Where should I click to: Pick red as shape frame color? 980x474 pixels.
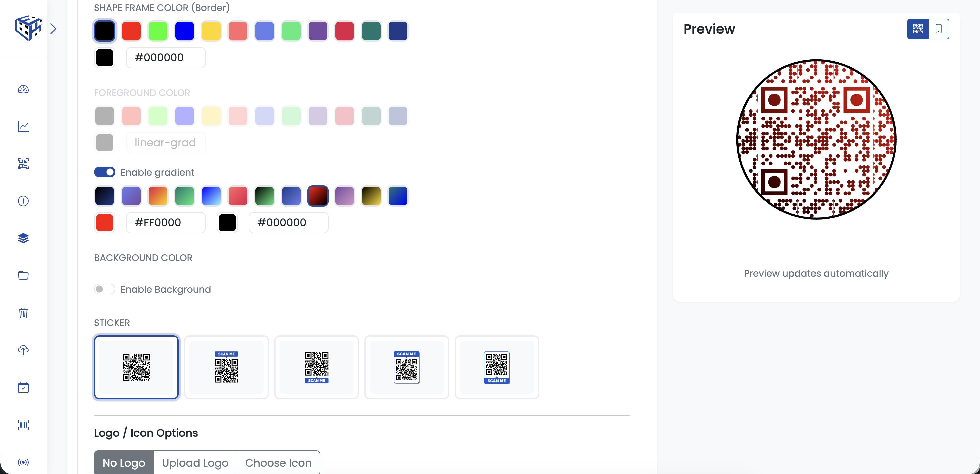[x=131, y=31]
